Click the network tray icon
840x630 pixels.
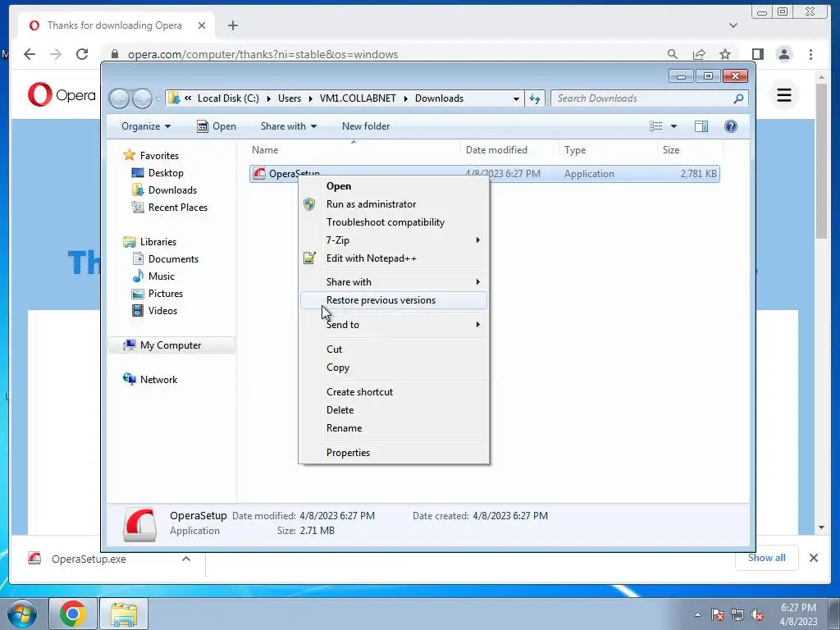pos(737,615)
